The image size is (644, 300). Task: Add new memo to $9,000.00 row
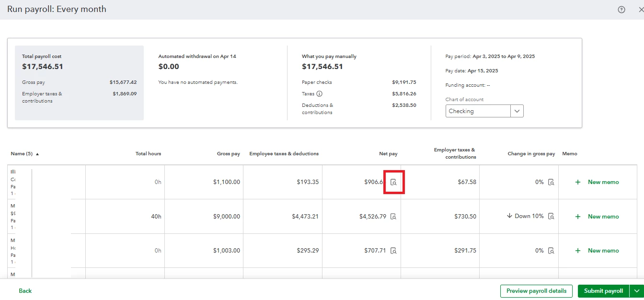pos(597,217)
